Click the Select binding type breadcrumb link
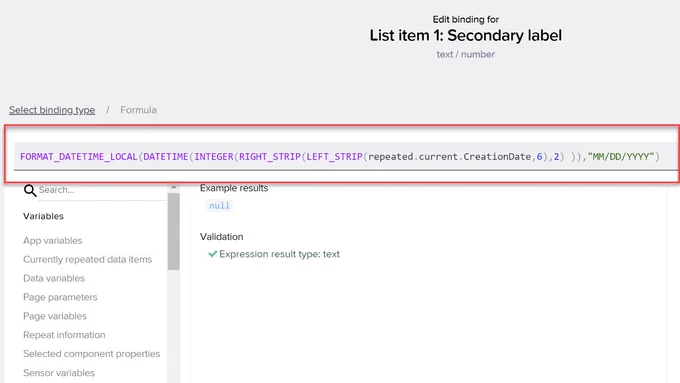Screen dimensions: 680x383 tap(52, 110)
